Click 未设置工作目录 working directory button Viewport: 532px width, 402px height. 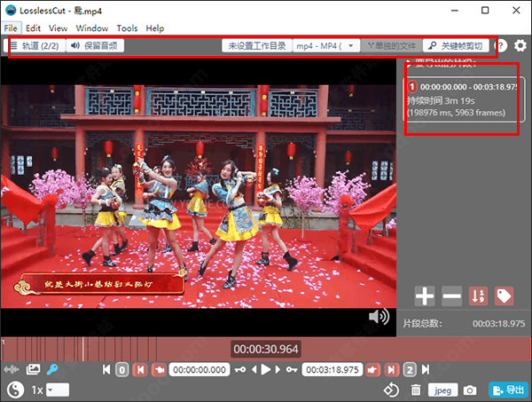coord(257,45)
